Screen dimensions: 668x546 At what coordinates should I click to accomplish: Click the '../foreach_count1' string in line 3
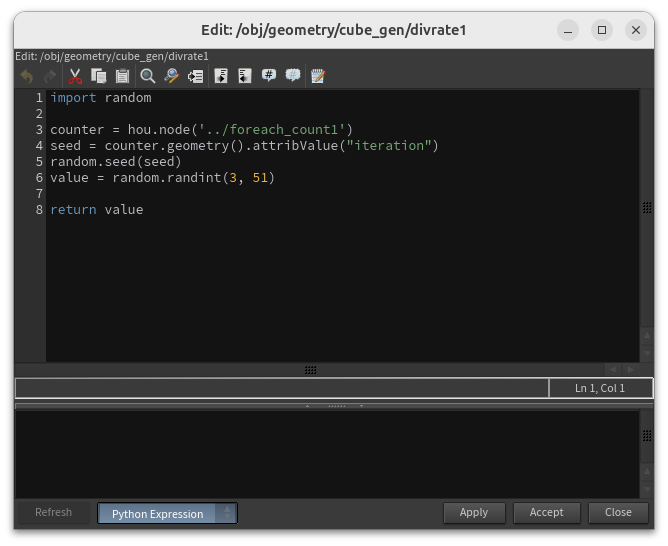pyautogui.click(x=272, y=129)
